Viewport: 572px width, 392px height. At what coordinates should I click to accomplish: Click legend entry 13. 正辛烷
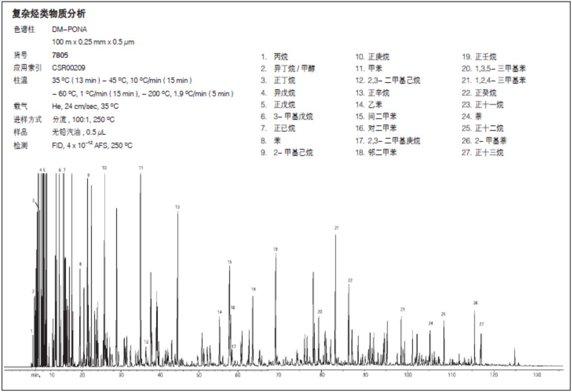pyautogui.click(x=373, y=93)
